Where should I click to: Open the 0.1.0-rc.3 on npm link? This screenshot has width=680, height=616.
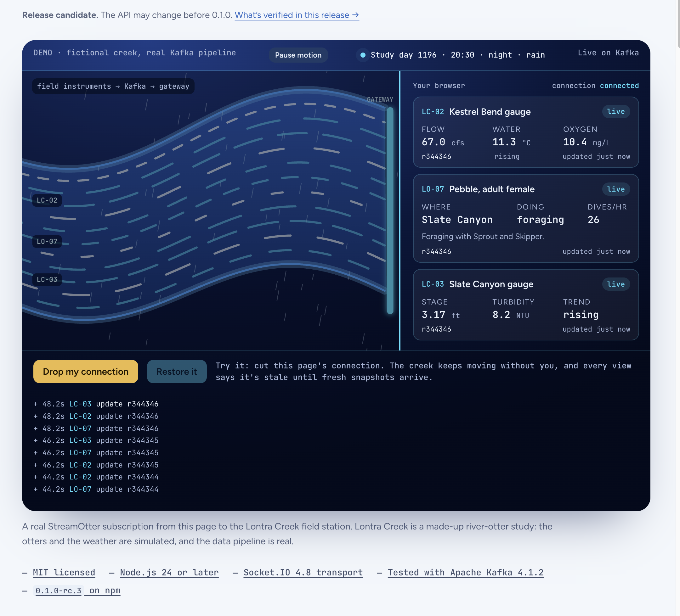78,591
